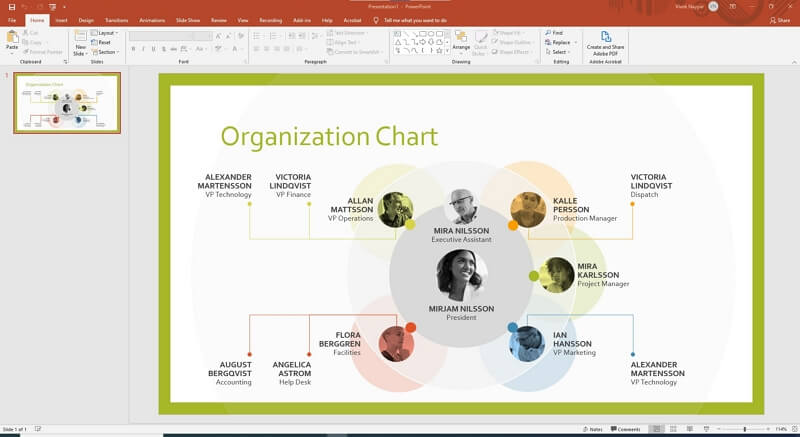Click the Find command
The height and width of the screenshot is (437, 800).
[x=554, y=33]
